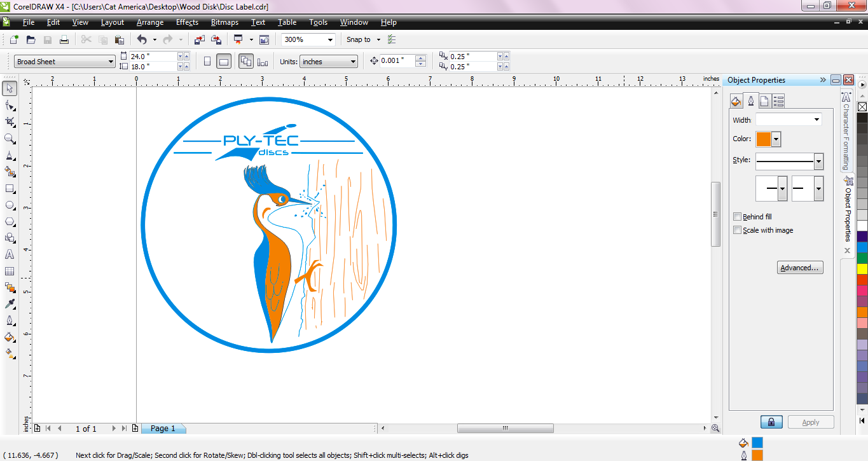Screen dimensions: 868x461
Task: Click the Export icon
Action: [216, 39]
